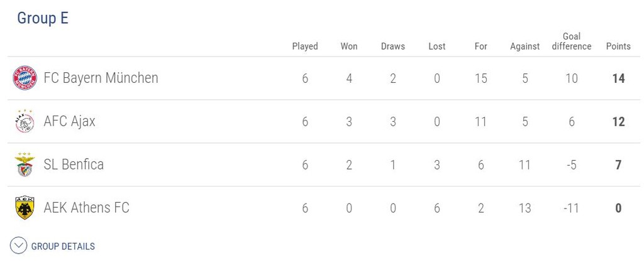644x270 pixels.
Task: Click the Played column header
Action: point(305,46)
